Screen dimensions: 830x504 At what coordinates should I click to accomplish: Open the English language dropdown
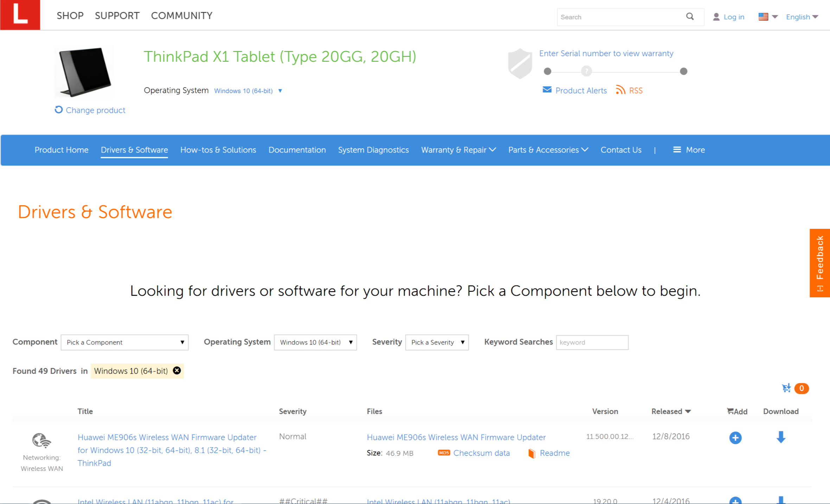pos(802,17)
